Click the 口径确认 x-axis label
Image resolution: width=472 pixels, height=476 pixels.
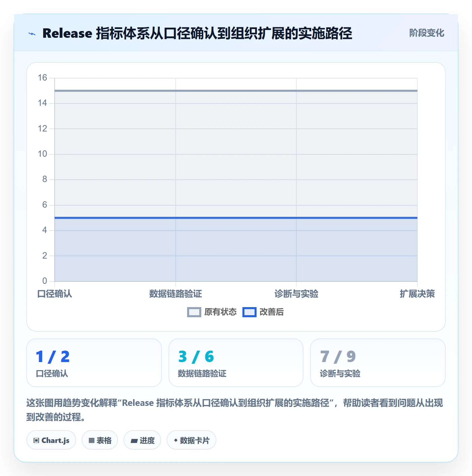(55, 294)
